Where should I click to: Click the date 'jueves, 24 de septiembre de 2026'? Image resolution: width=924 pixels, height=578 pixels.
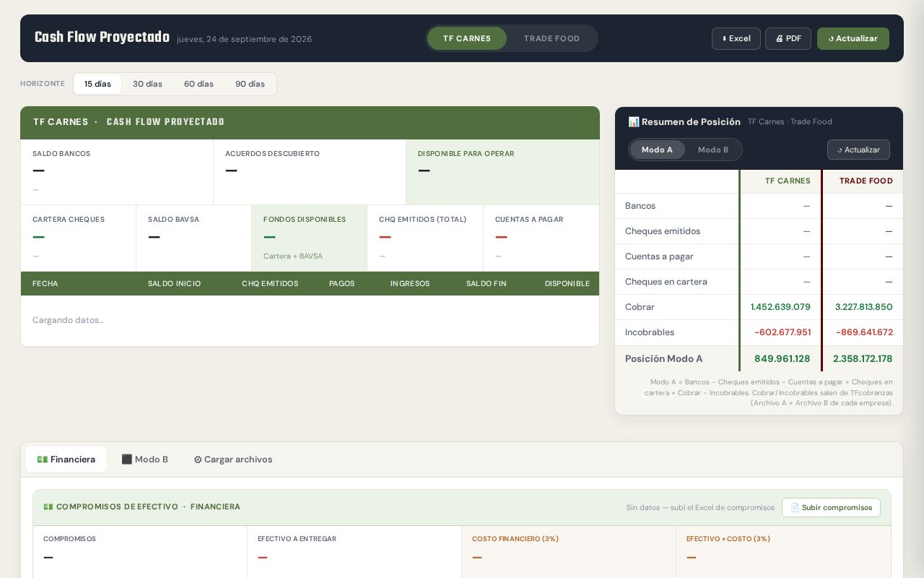pos(244,39)
